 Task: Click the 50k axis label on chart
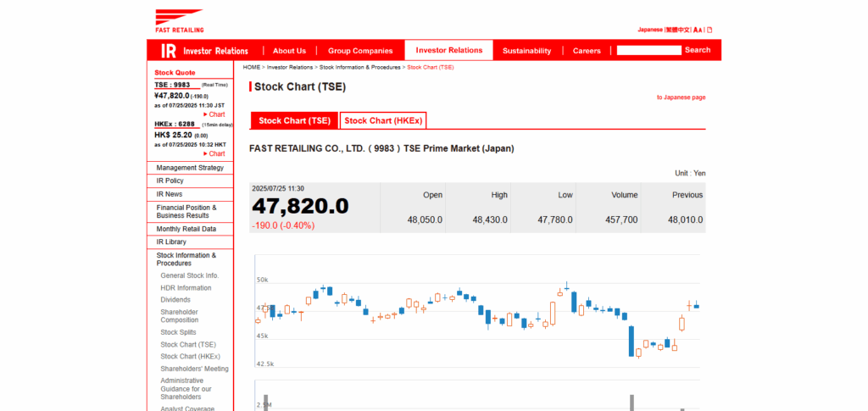click(x=263, y=280)
